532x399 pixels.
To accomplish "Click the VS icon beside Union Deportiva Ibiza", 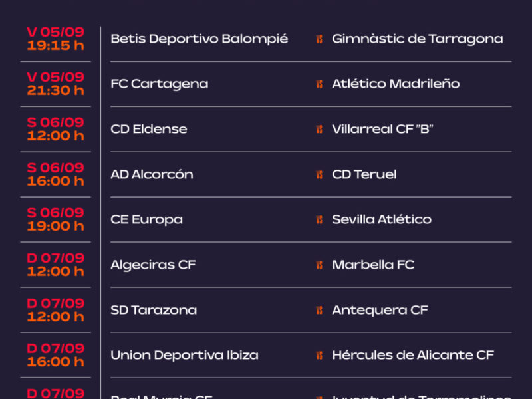I will 319,355.
